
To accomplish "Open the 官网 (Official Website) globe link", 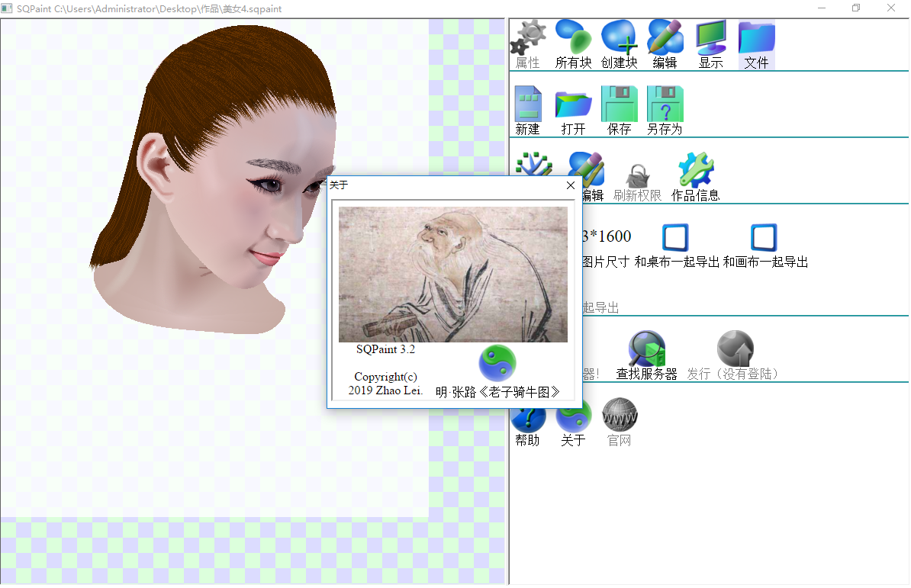I will click(x=619, y=416).
